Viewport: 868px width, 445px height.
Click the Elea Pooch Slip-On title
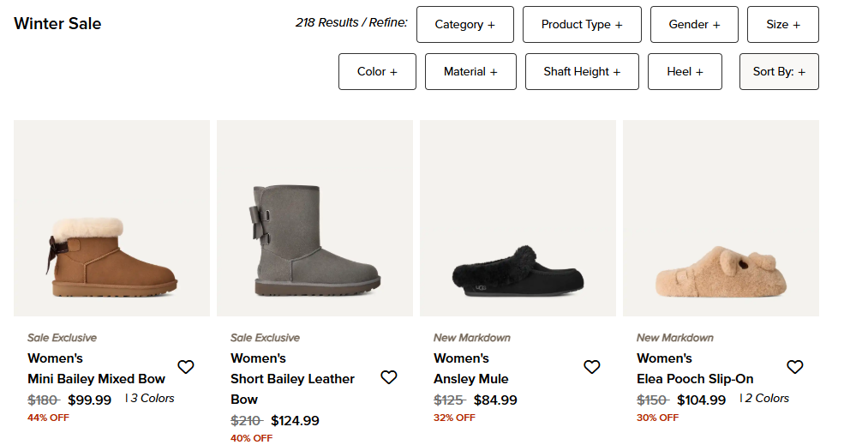[695, 379]
